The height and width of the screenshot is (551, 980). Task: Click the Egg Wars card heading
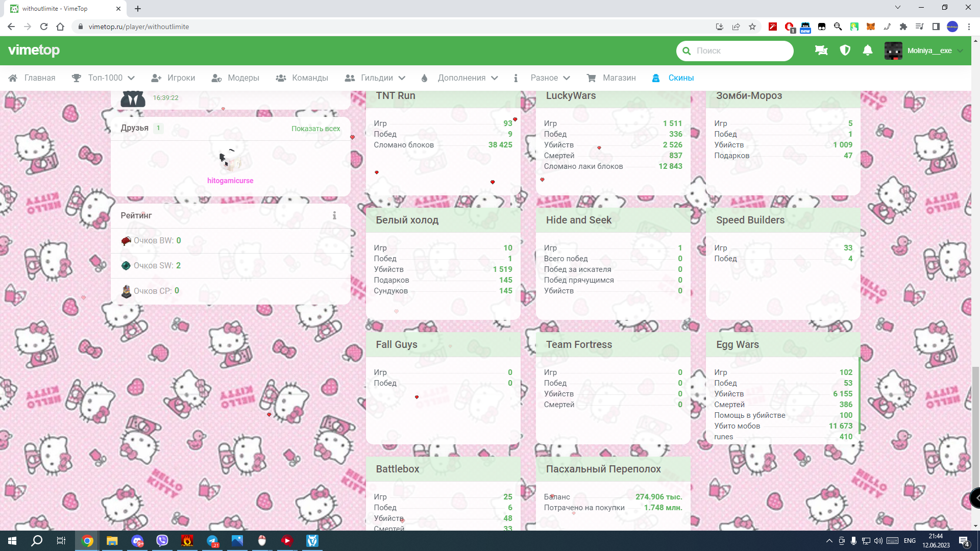pyautogui.click(x=737, y=345)
